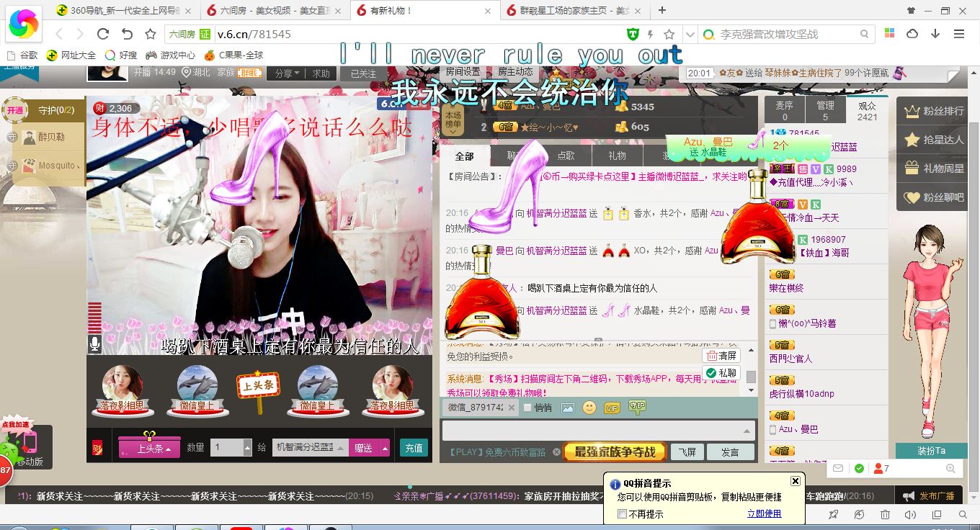Toggle the 已关注 follow button
980x530 pixels.
(362, 73)
